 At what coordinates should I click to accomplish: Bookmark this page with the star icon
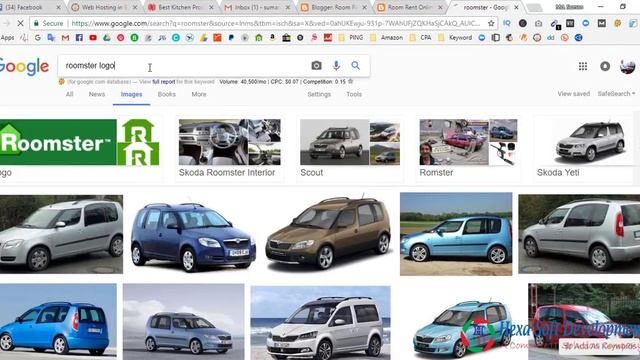(491, 24)
